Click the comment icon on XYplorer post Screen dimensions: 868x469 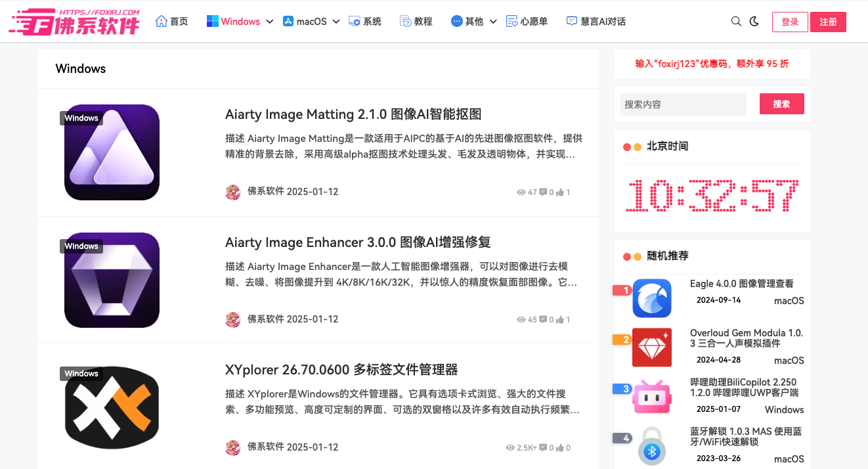click(x=543, y=448)
